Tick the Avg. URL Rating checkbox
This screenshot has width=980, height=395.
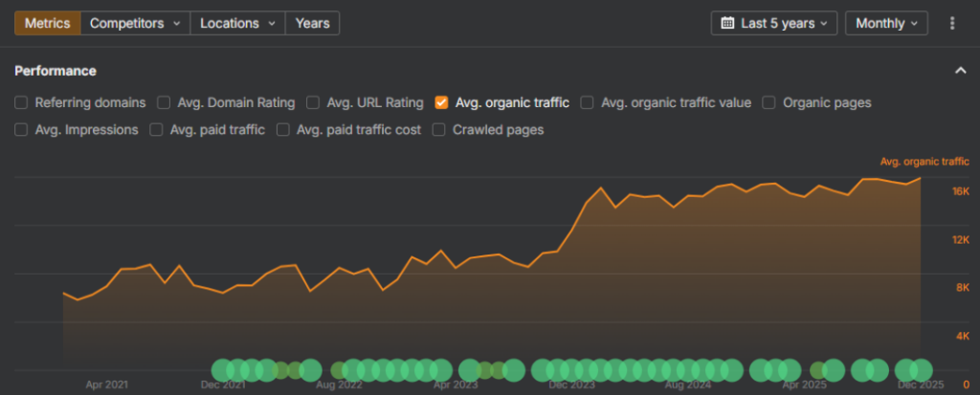tap(313, 102)
